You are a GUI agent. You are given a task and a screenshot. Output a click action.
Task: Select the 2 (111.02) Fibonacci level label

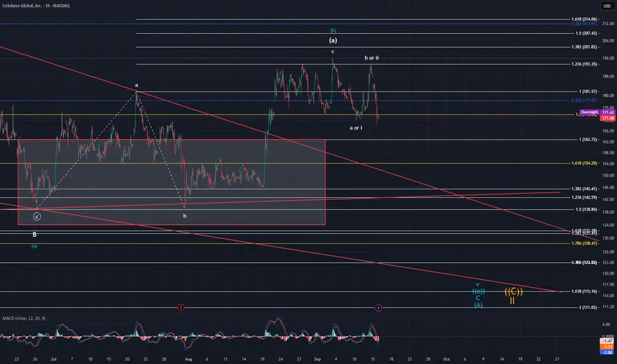[588, 307]
